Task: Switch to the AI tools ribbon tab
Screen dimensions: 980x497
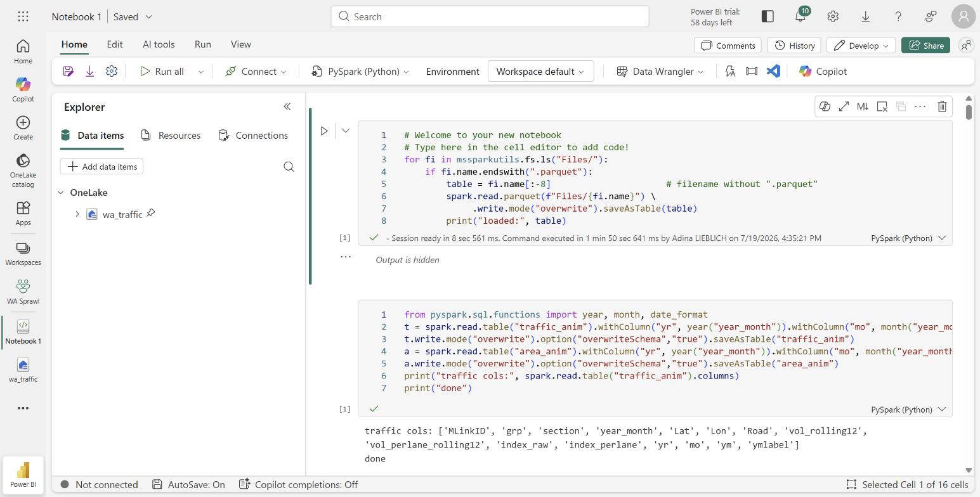Action: pos(159,44)
